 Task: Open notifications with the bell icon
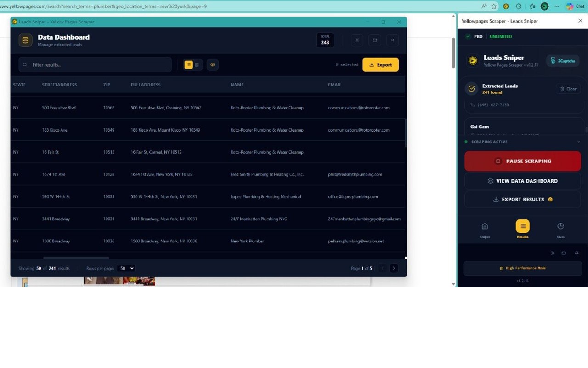tap(577, 253)
